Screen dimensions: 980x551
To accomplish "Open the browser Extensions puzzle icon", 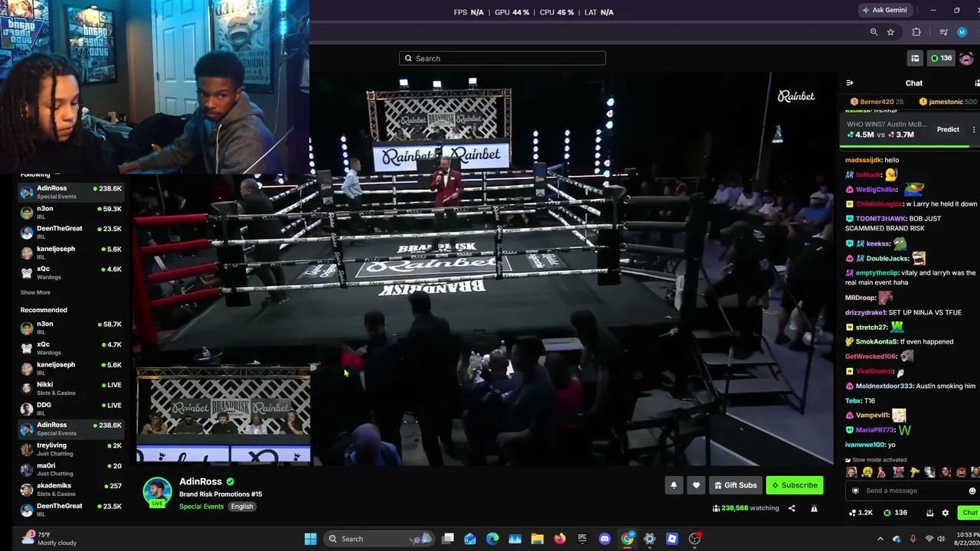I will click(916, 32).
